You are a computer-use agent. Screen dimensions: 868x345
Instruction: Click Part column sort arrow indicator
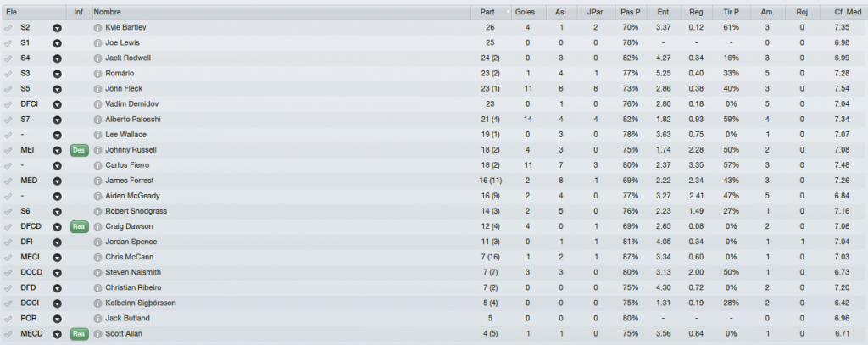coord(509,12)
